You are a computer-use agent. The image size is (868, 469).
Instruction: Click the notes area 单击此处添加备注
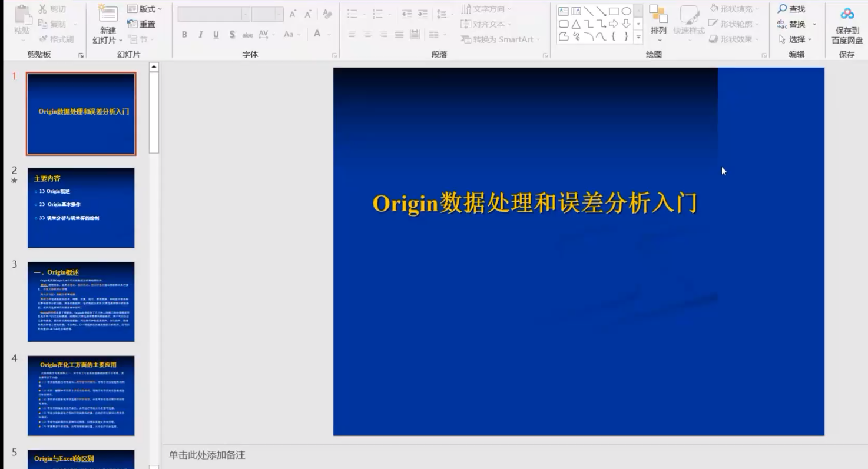tap(207, 455)
